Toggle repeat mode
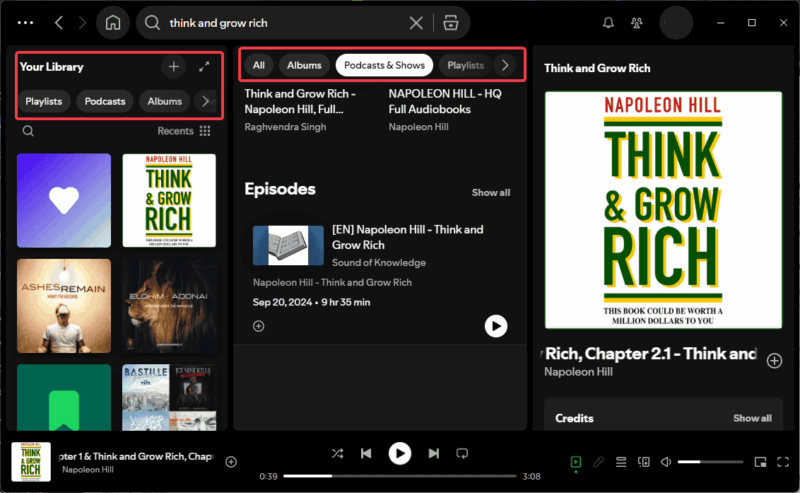800x493 pixels. click(x=462, y=453)
